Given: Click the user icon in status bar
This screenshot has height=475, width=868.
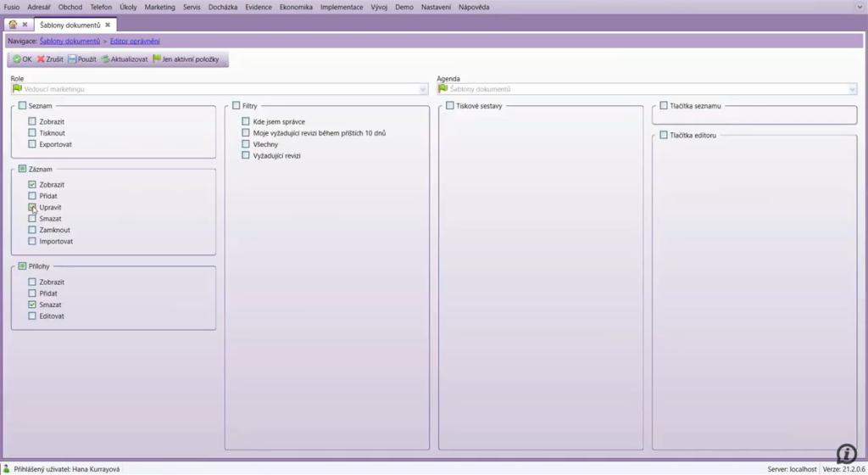Looking at the screenshot, I should (7, 469).
